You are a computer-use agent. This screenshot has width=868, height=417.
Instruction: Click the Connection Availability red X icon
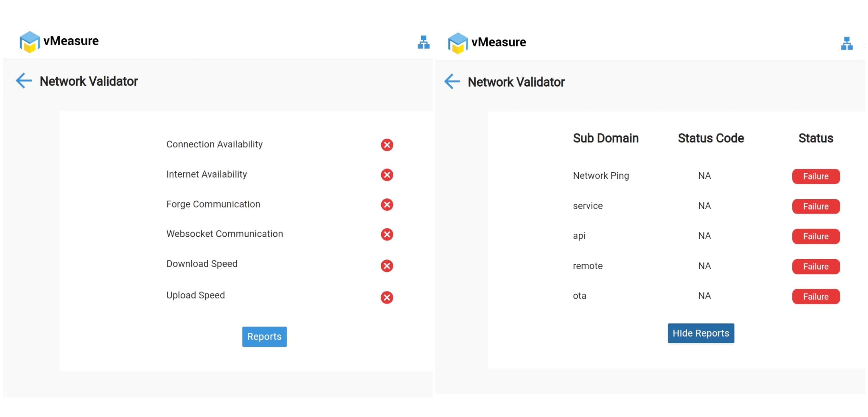(387, 145)
